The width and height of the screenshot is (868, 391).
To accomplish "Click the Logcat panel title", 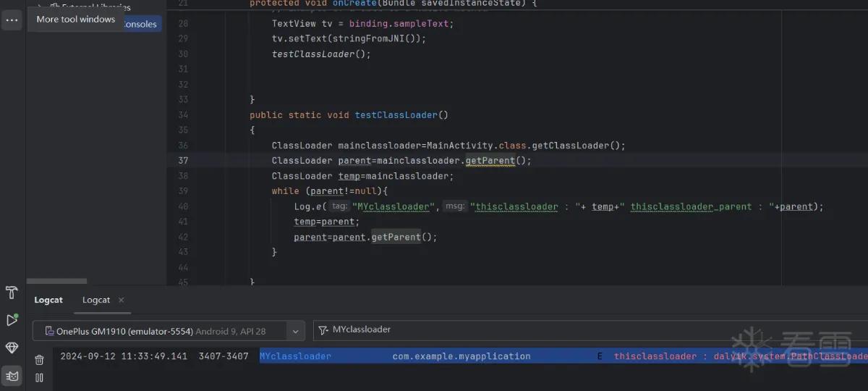I will pyautogui.click(x=48, y=300).
